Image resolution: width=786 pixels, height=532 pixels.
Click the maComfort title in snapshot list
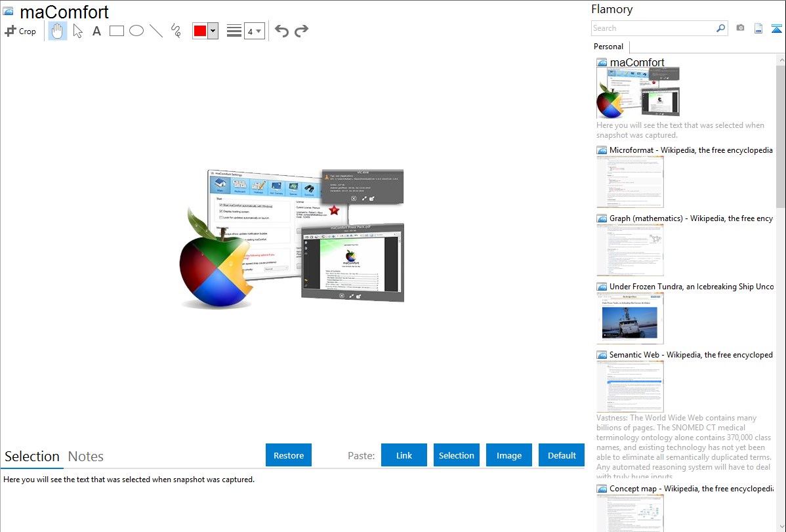click(637, 62)
